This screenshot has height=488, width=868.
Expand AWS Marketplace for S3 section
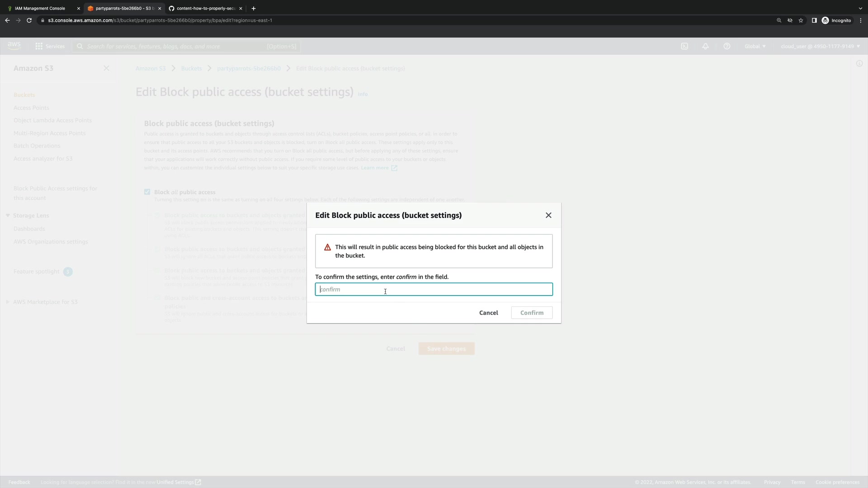pos(8,302)
